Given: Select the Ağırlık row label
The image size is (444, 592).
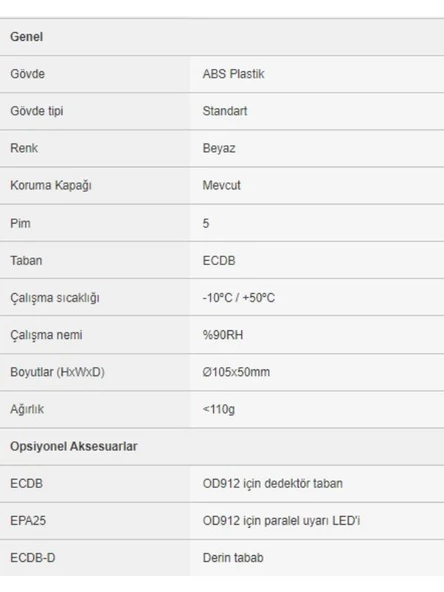Looking at the screenshot, I should point(27,409).
